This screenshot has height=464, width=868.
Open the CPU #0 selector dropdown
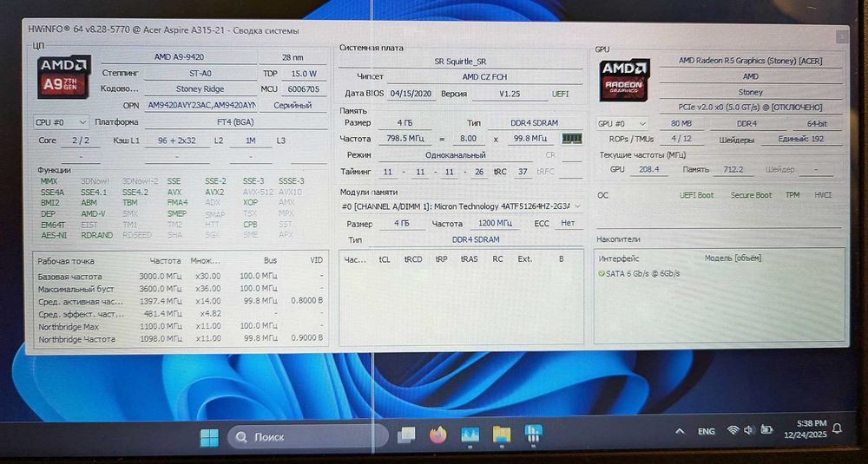coord(61,122)
